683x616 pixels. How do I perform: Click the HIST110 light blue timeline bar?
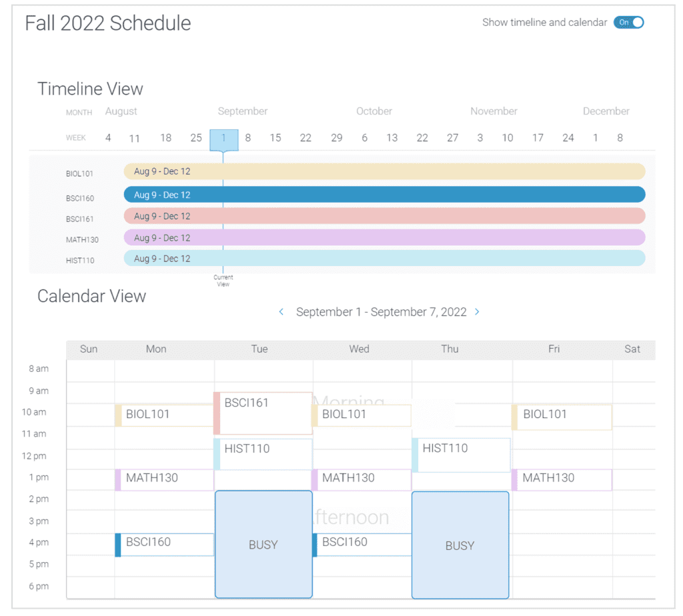coord(384,259)
